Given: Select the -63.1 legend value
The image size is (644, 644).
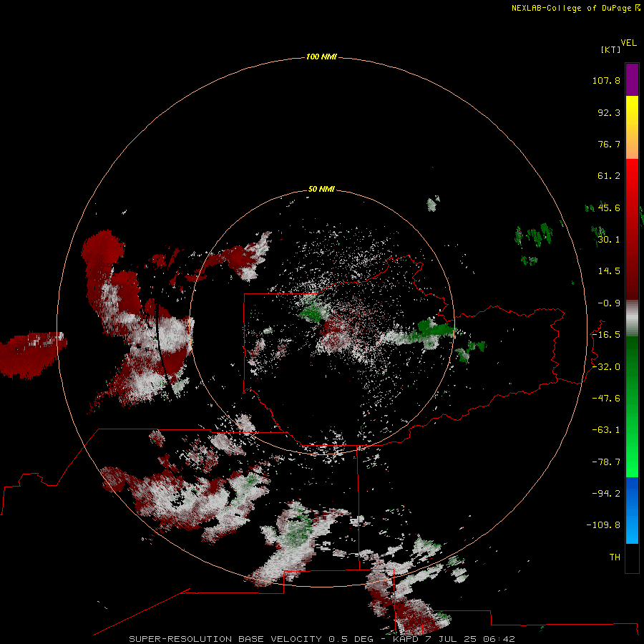Looking at the screenshot, I should (606, 430).
